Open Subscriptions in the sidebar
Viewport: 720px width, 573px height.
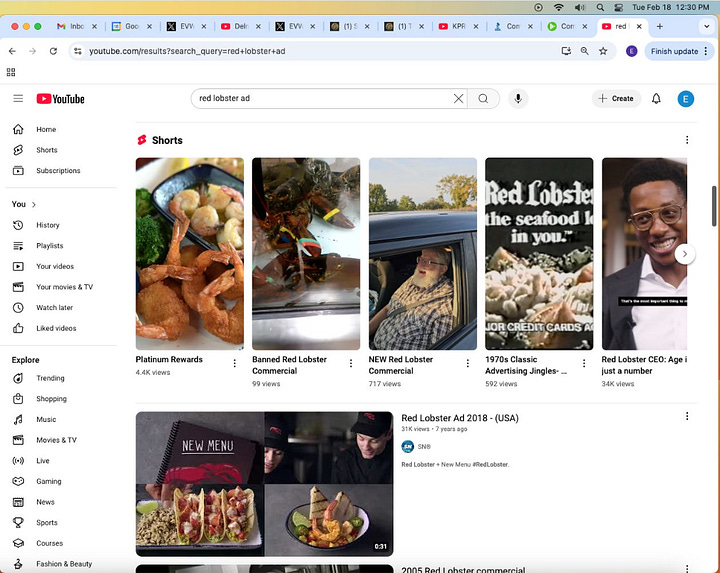click(x=59, y=171)
